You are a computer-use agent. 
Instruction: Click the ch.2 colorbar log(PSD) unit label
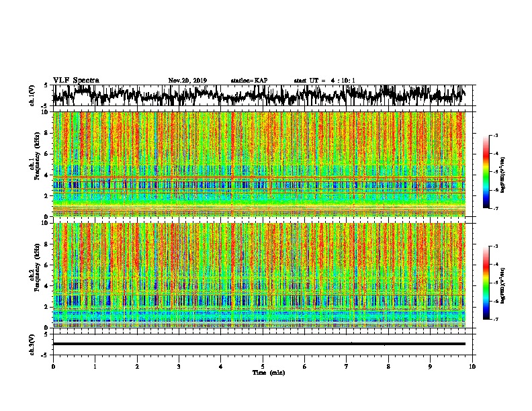click(x=503, y=286)
